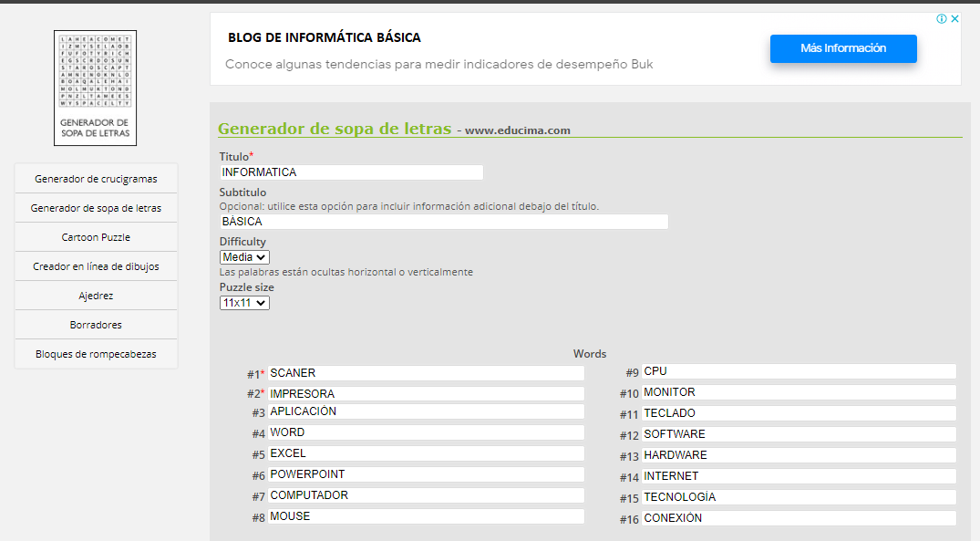Navigate to "Cartoon Puzzle"
The width and height of the screenshot is (980, 541).
pos(96,236)
